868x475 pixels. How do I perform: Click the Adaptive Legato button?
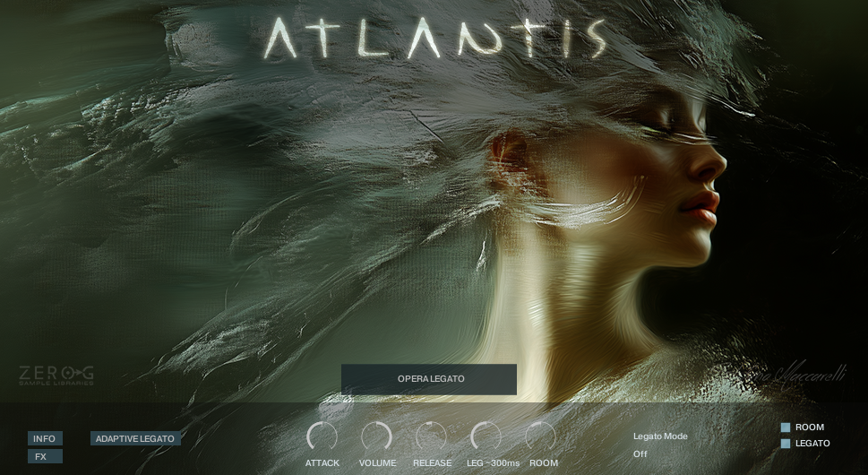pyautogui.click(x=135, y=438)
